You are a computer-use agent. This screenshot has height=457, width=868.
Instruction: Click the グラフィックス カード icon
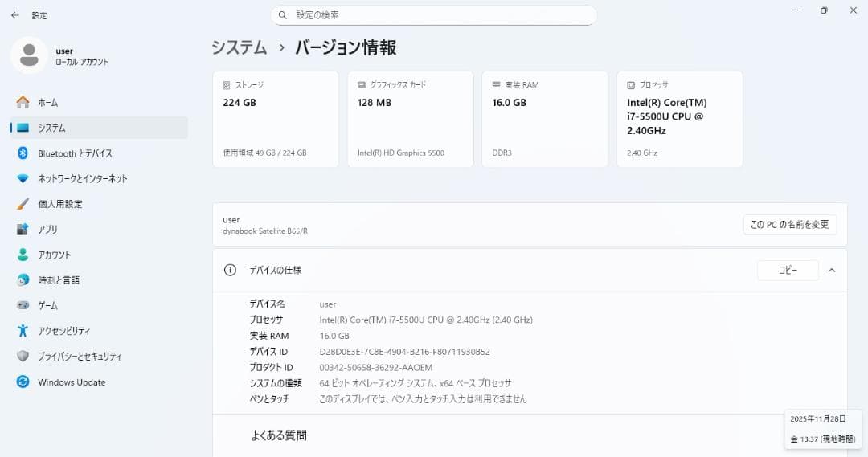pos(362,84)
